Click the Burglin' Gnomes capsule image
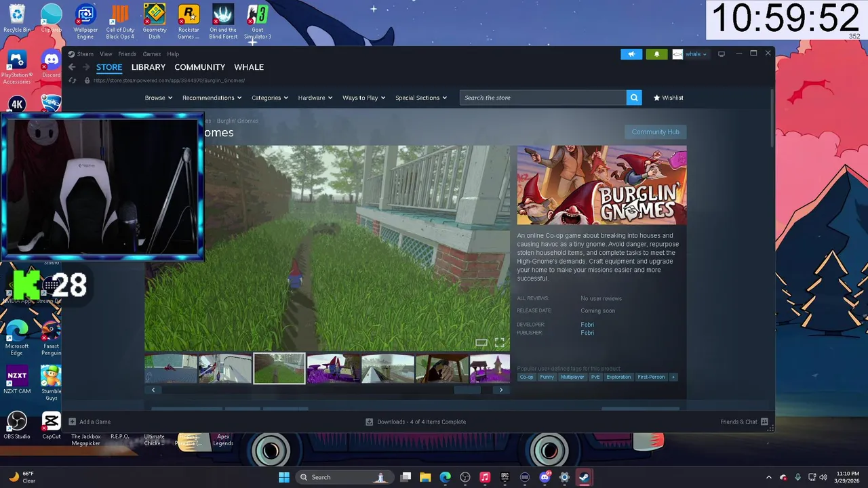 click(x=601, y=185)
